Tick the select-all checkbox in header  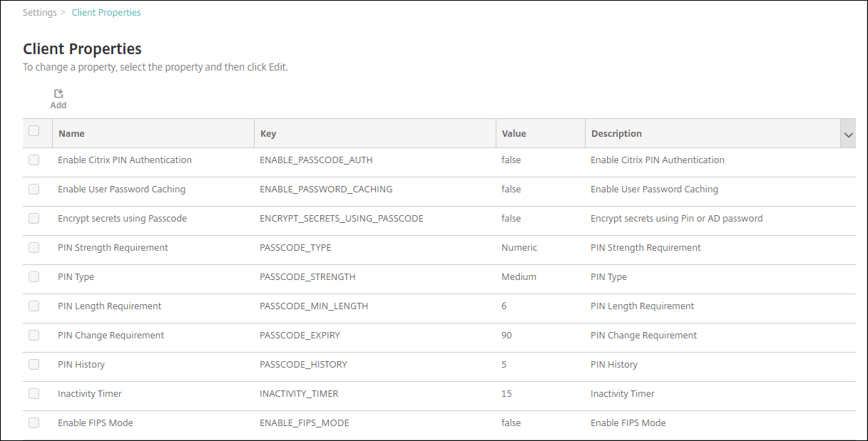(34, 131)
